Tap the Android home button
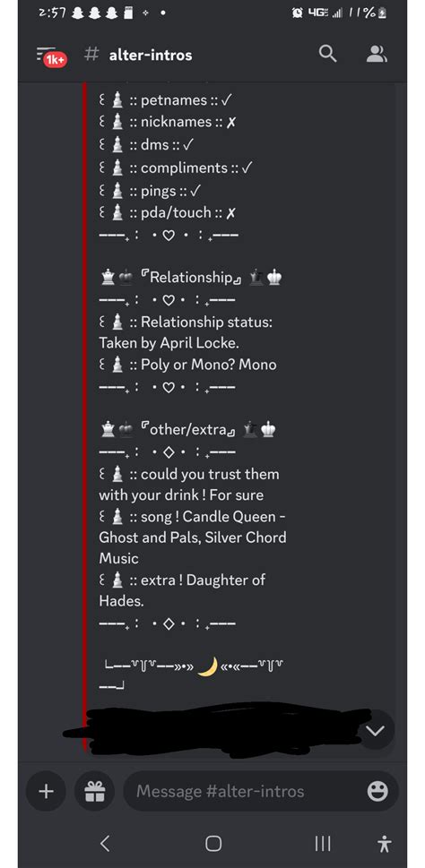 click(213, 844)
